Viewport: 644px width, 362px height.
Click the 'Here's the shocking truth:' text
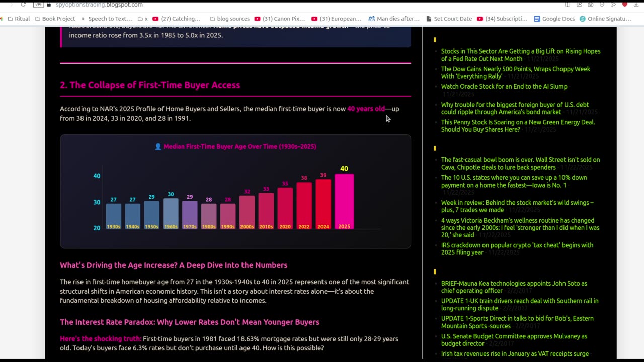pos(101,339)
